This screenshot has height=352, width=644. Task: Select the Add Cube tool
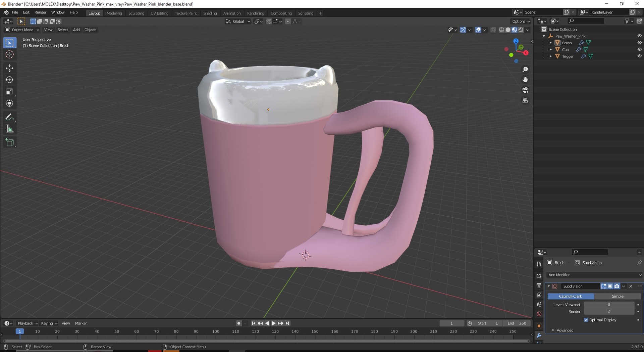(10, 142)
